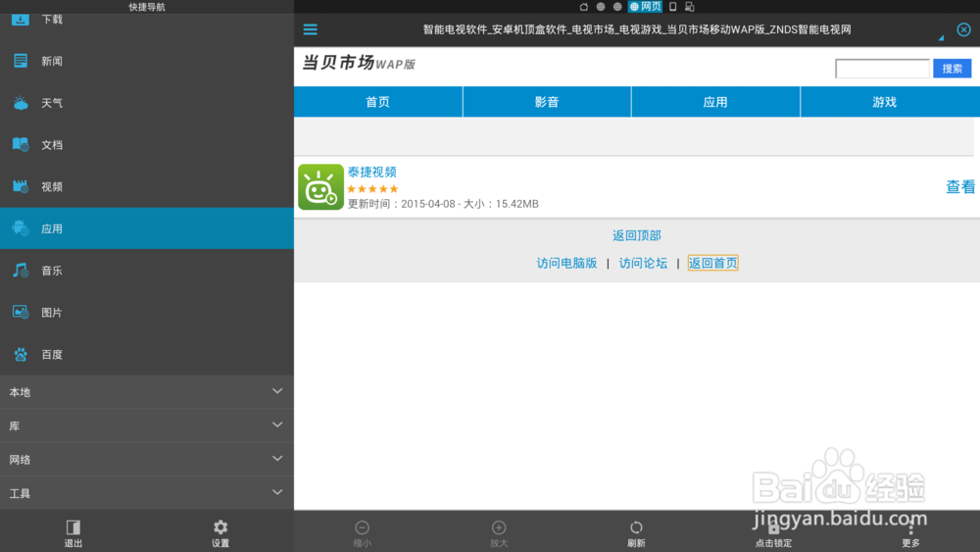The height and width of the screenshot is (552, 980).
Task: Switch to the 应用 apps page tab
Action: pyautogui.click(x=715, y=102)
